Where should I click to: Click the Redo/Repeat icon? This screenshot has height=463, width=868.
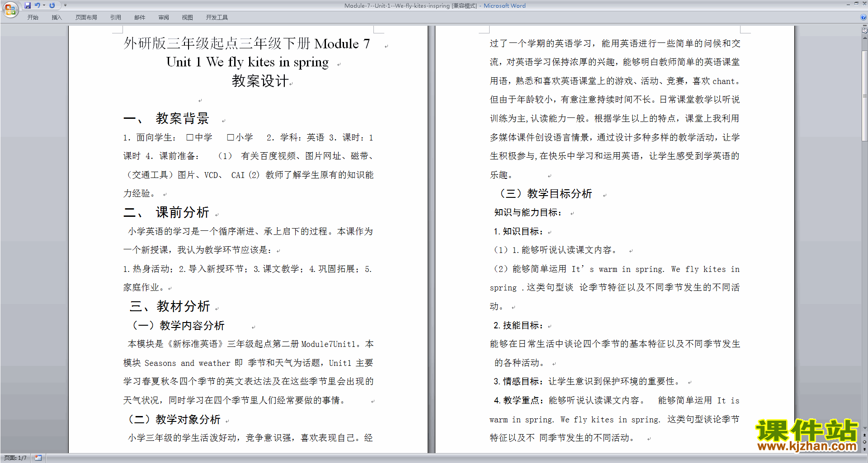pyautogui.click(x=52, y=5)
